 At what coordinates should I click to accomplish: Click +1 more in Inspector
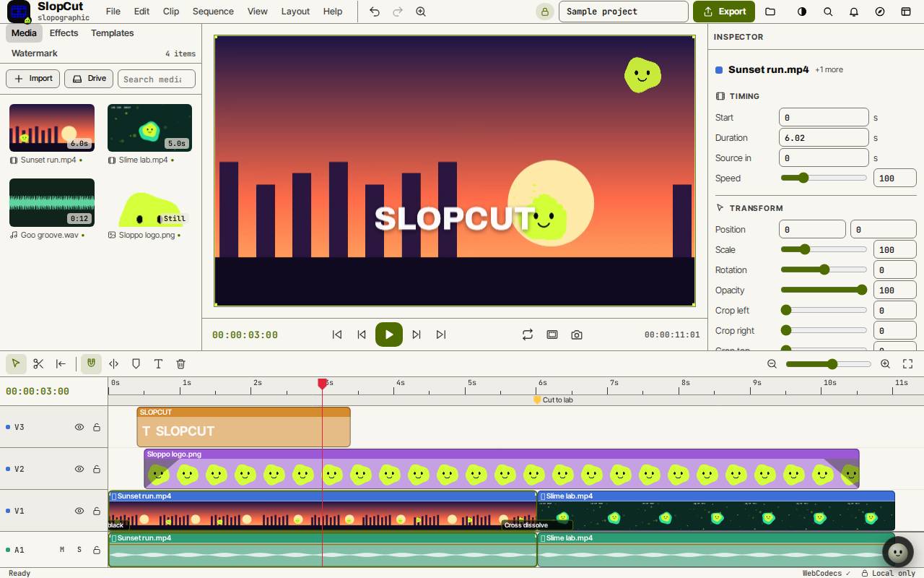tap(829, 70)
